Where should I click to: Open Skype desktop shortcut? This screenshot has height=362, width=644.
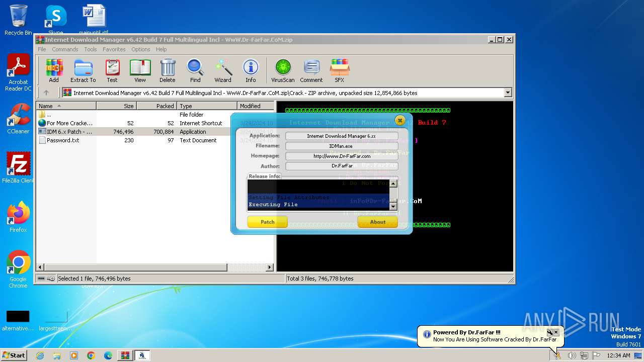pos(55,19)
